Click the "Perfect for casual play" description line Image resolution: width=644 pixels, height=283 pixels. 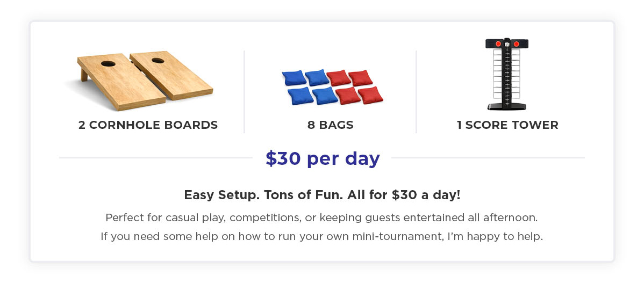point(322,218)
